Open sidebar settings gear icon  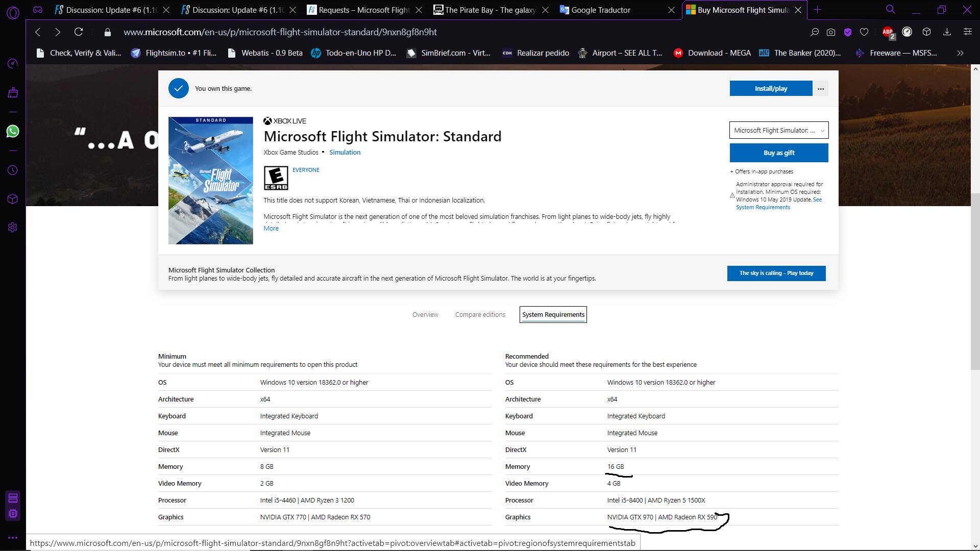(13, 228)
